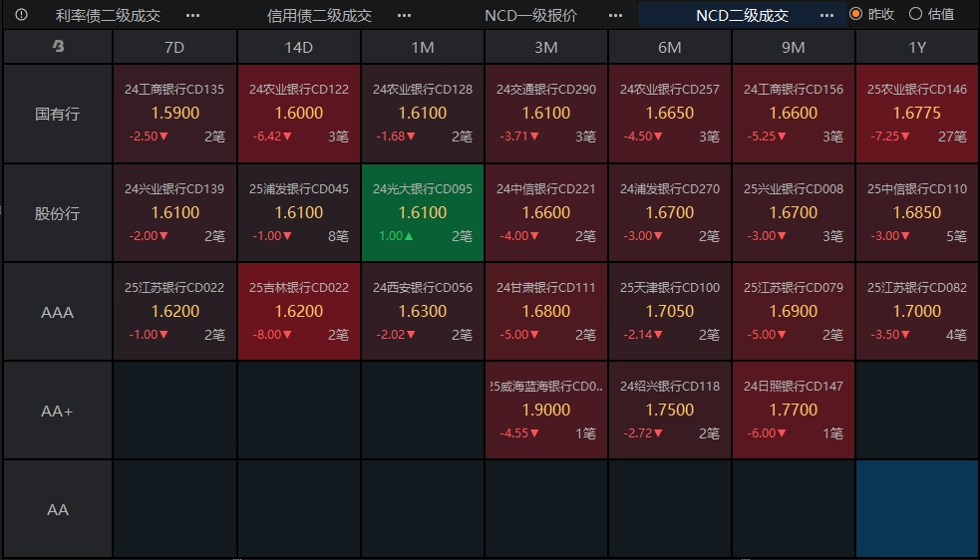The width and height of the screenshot is (980, 560).
Task: Open the 25江苏银行CD079 cell
Action: click(794, 312)
